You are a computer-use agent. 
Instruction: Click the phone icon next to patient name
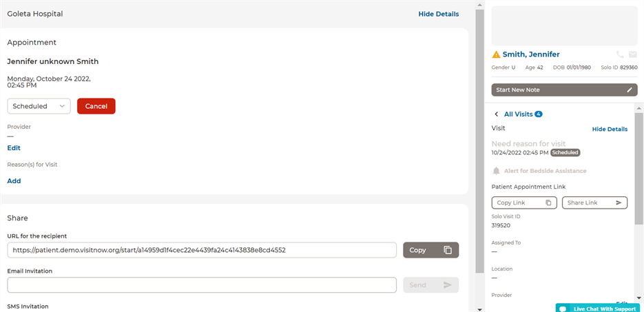coord(620,54)
